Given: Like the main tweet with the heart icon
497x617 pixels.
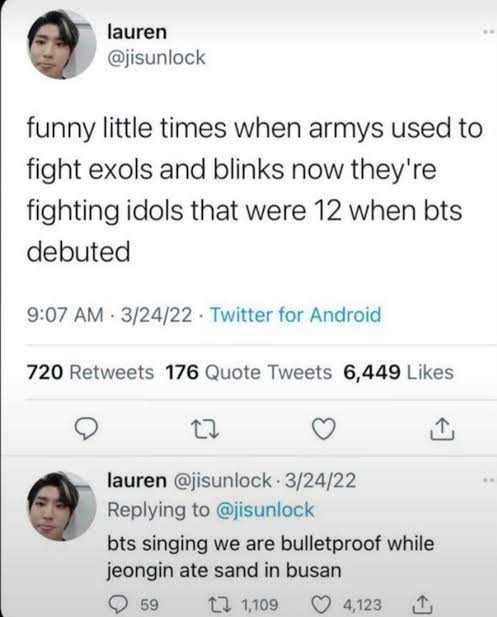Looking at the screenshot, I should pos(323,429).
